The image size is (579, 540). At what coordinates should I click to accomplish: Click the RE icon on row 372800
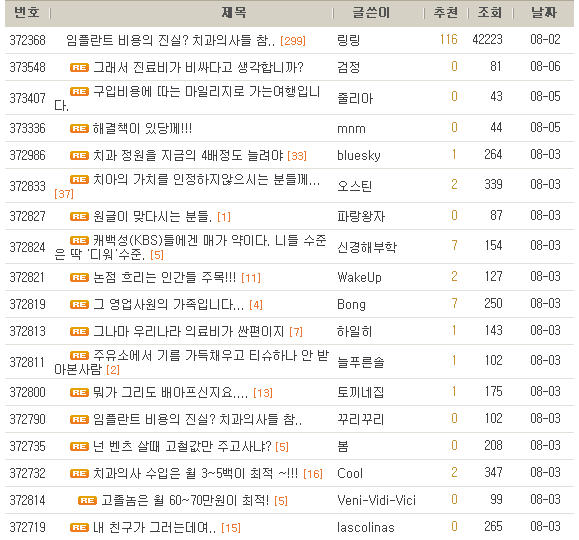pyautogui.click(x=79, y=392)
